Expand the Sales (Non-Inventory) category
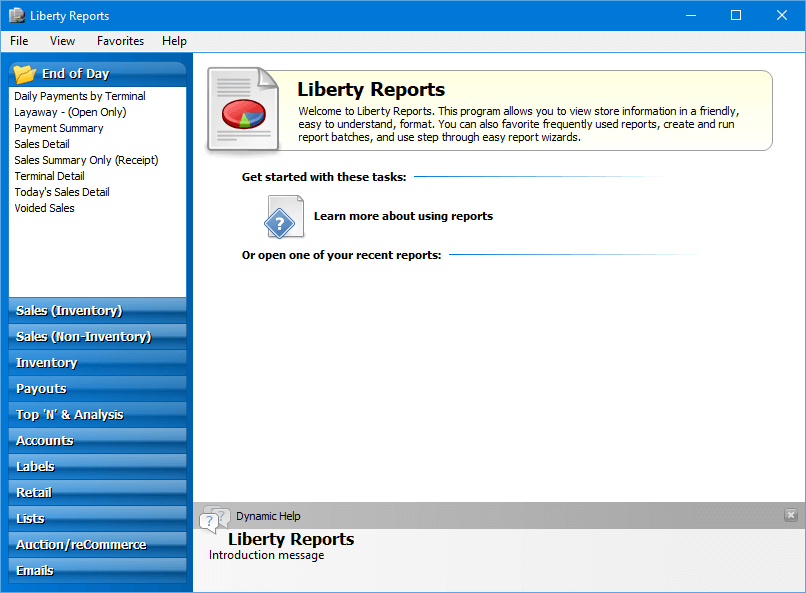Viewport: 806px width, 593px height. (97, 337)
